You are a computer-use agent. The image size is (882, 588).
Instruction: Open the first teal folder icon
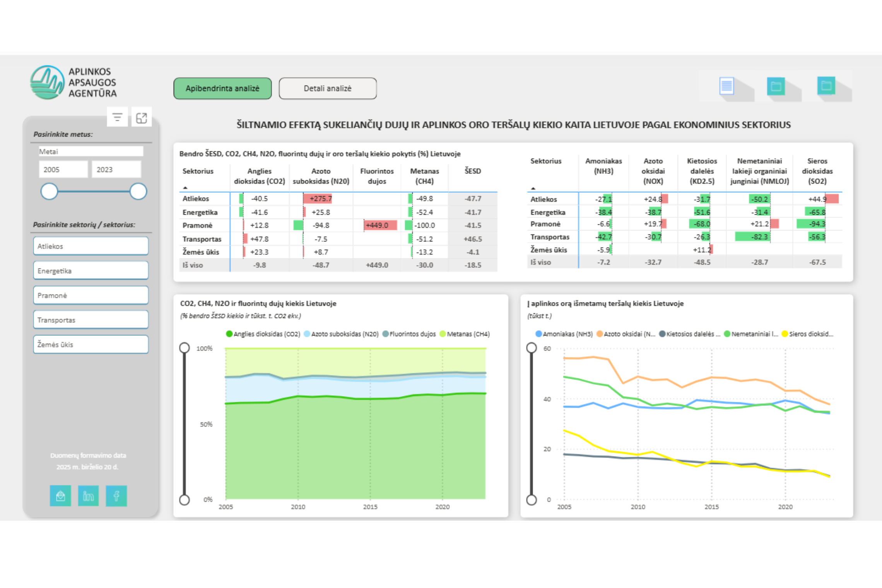point(776,86)
